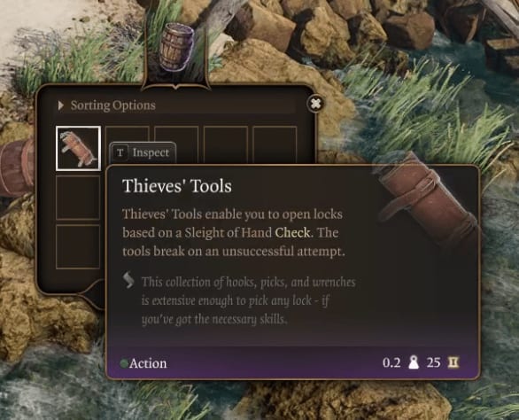Click the gold coin icon beside 25
This screenshot has height=420, width=519.
453,362
